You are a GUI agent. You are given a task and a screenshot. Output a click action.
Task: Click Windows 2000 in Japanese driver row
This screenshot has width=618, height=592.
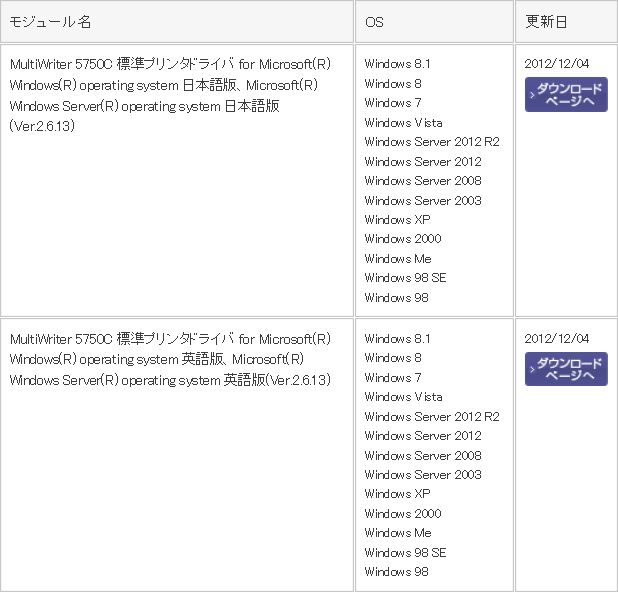pos(403,239)
